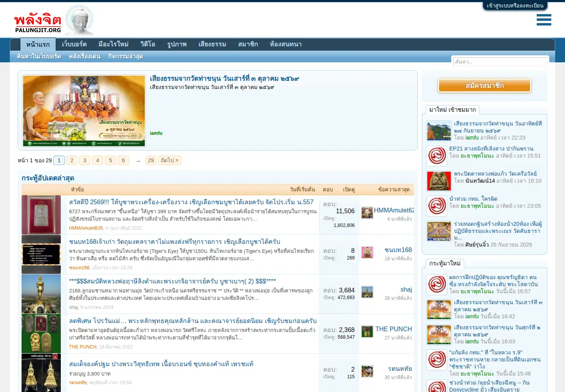Open รตนหทัย avatar in latest post column
The width and height of the screenshot is (565, 392).
[x=367, y=371]
